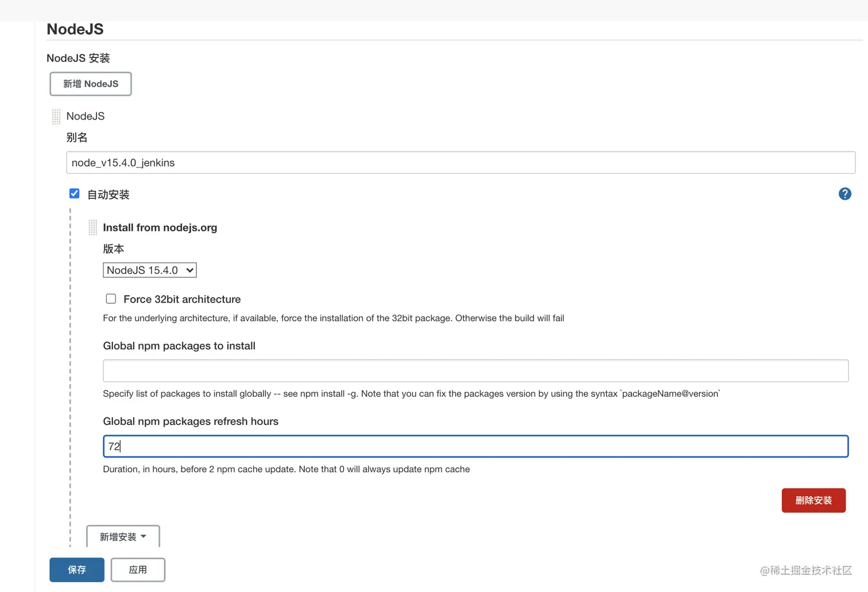Apply changes with the 应用 button
This screenshot has height=592, width=868.
138,570
